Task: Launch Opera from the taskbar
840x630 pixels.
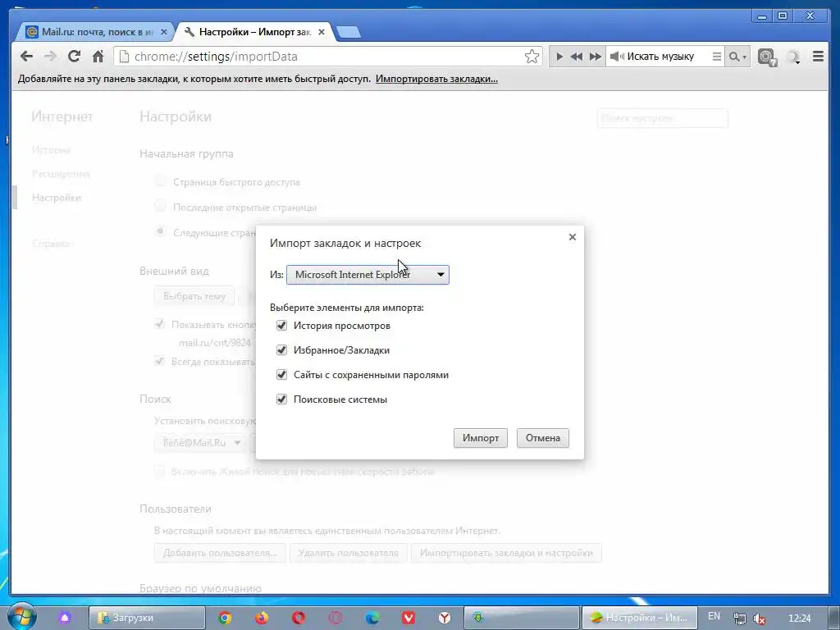Action: pos(299,618)
